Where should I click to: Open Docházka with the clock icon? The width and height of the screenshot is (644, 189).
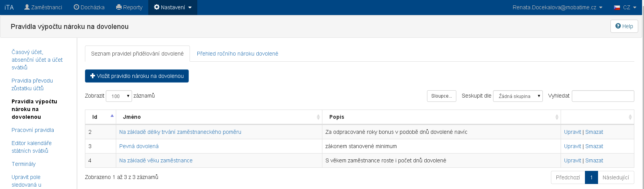(89, 7)
